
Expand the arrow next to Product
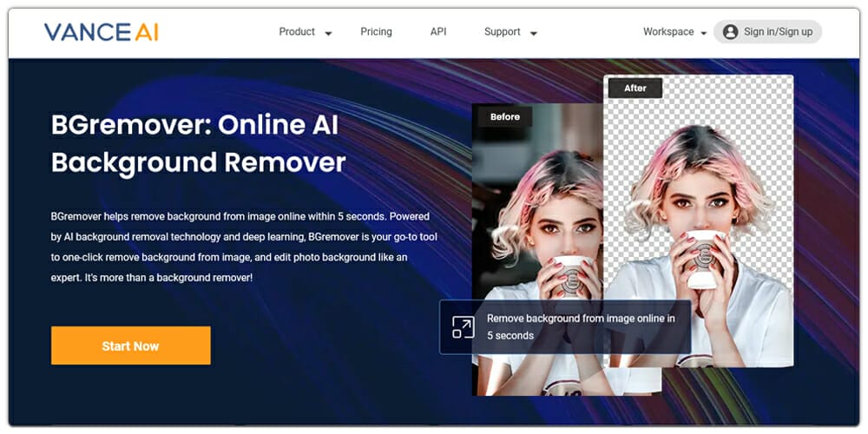[x=328, y=34]
